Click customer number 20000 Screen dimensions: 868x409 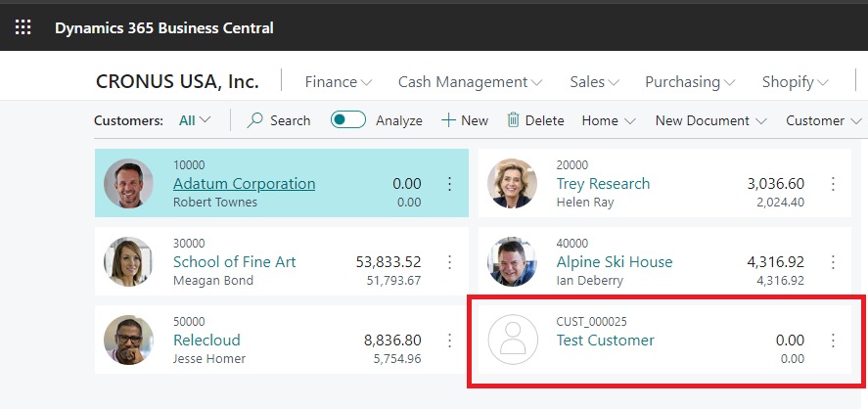pos(572,165)
